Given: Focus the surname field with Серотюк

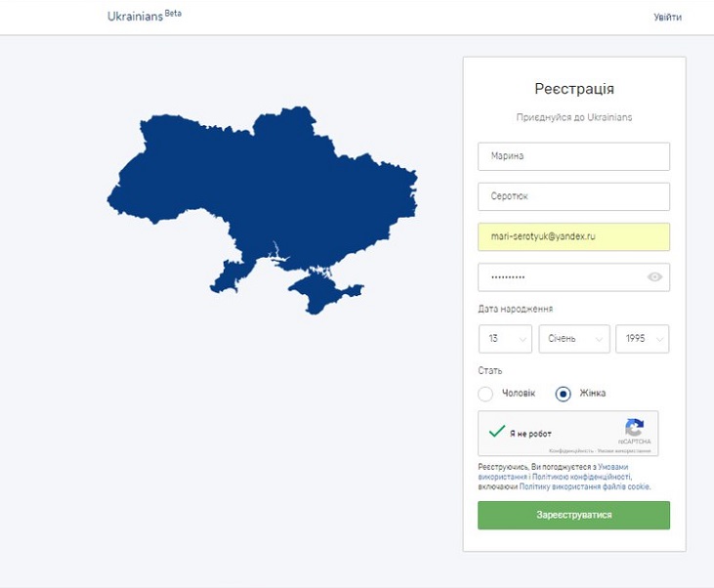Looking at the screenshot, I should pos(573,196).
